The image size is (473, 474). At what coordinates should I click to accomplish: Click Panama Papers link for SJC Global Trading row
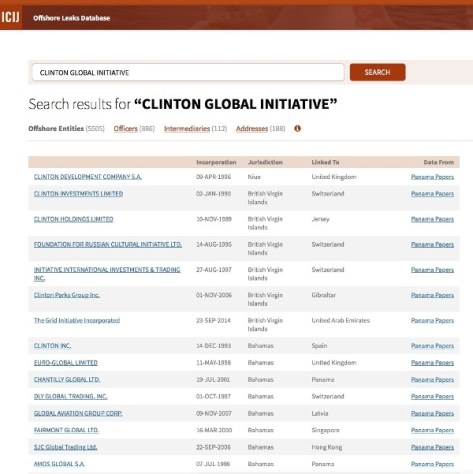coord(432,447)
